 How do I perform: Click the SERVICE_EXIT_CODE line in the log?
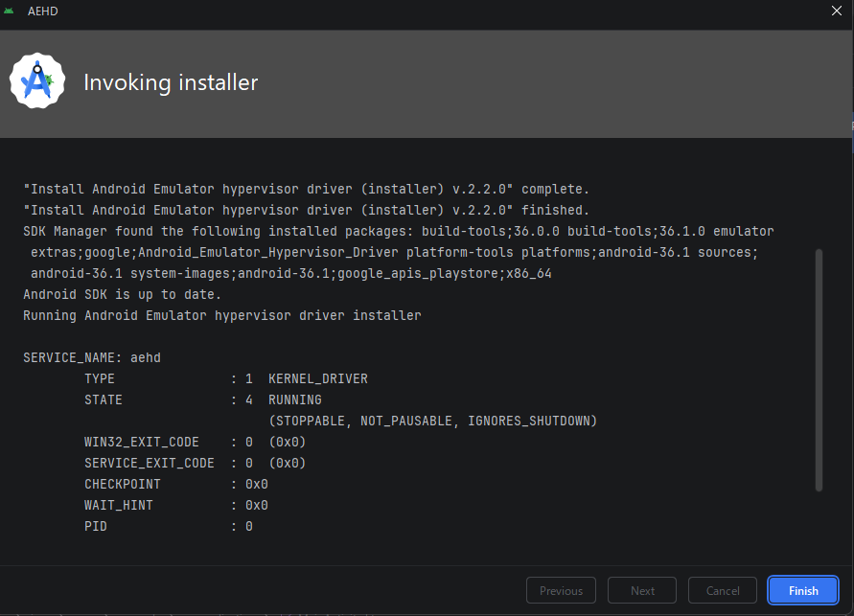[x=195, y=463]
